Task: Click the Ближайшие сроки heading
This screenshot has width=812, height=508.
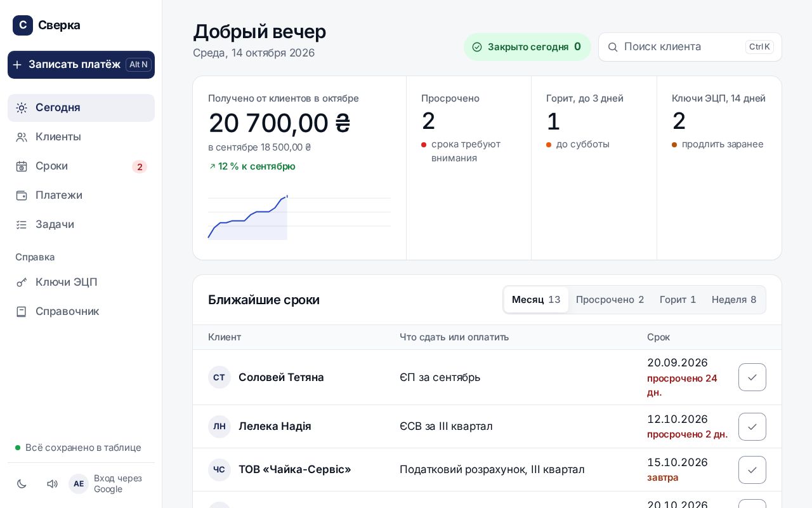Action: click(x=264, y=300)
